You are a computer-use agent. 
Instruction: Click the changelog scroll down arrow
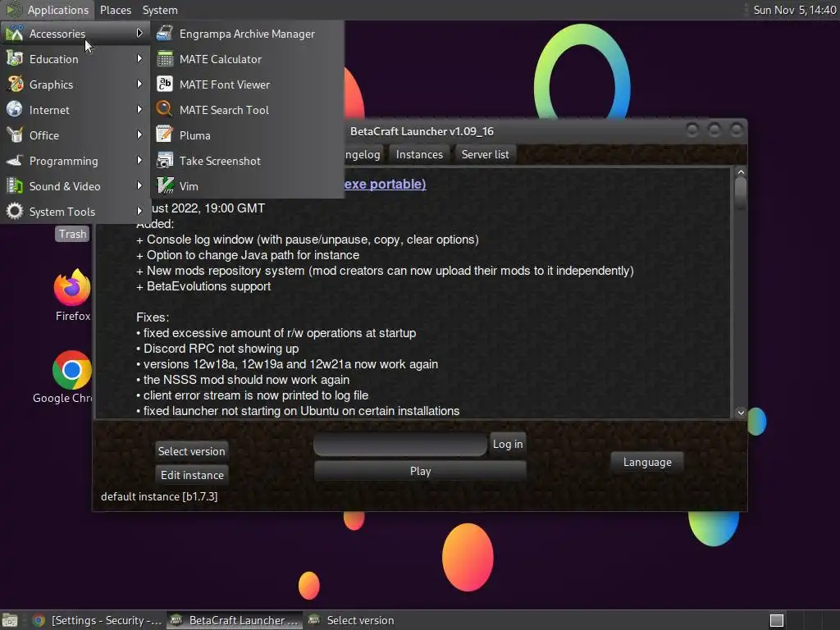click(741, 412)
